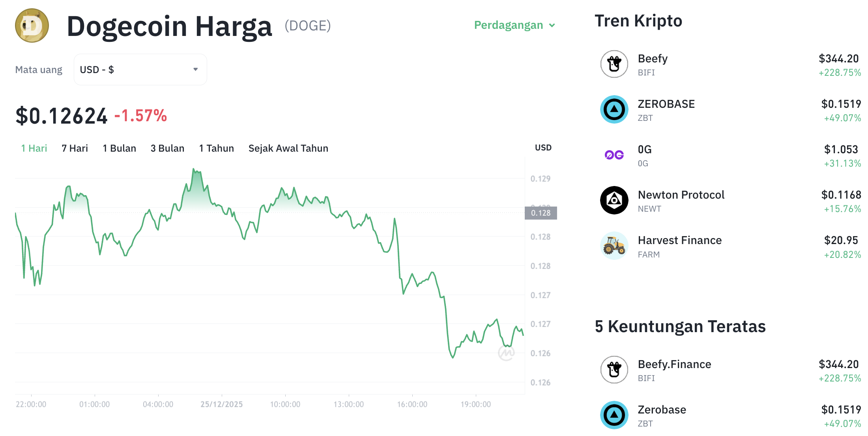Switch to the 7 Hari chart view
This screenshot has width=868, height=436.
(x=74, y=148)
